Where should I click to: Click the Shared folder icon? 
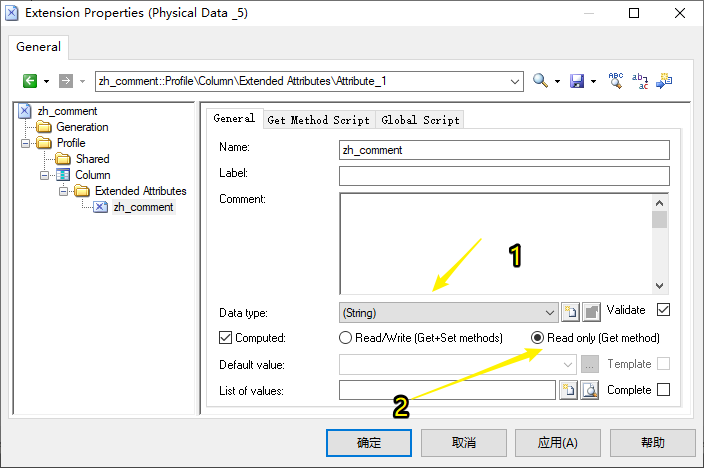(63, 159)
